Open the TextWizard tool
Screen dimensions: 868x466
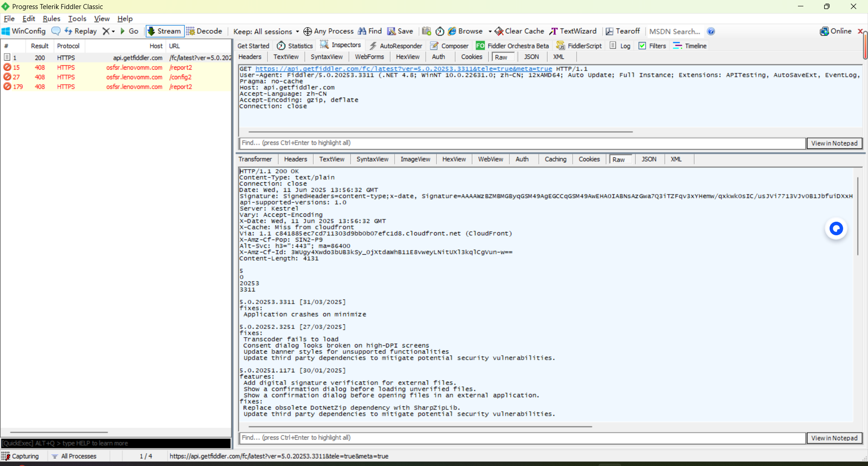pyautogui.click(x=573, y=31)
